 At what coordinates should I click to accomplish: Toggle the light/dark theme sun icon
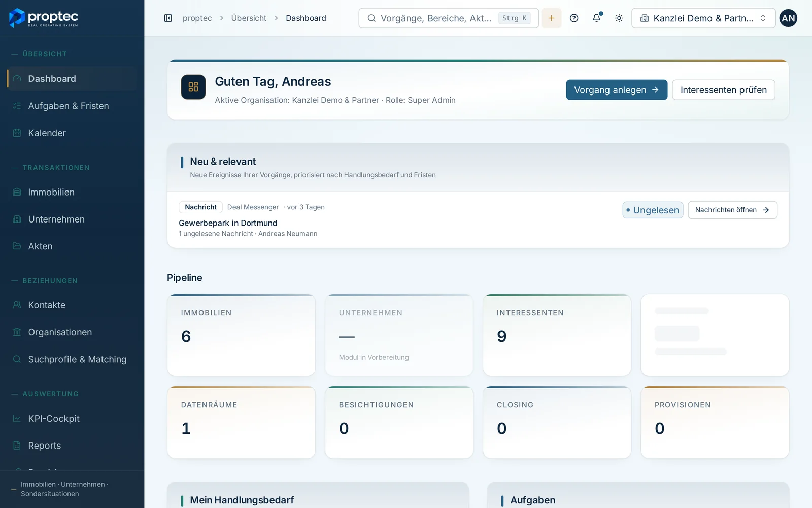click(619, 18)
